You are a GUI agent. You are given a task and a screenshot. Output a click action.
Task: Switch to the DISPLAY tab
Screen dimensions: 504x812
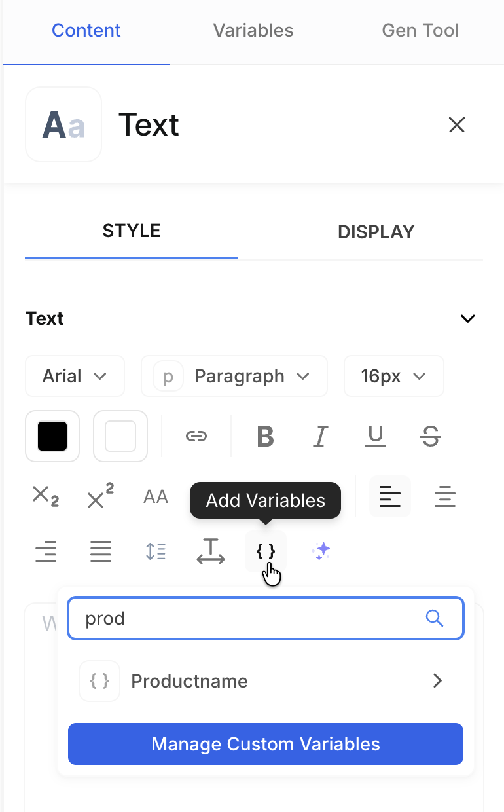click(x=376, y=232)
